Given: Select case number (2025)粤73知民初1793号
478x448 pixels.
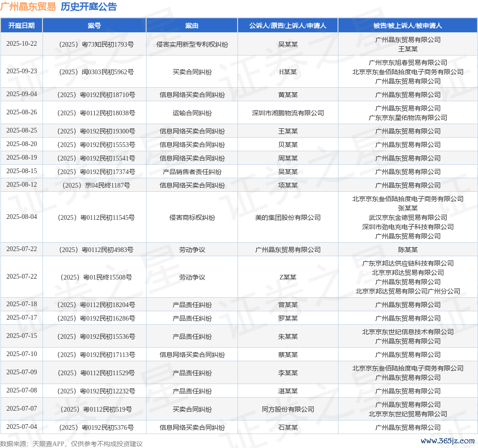Looking at the screenshot, I should [x=94, y=44].
